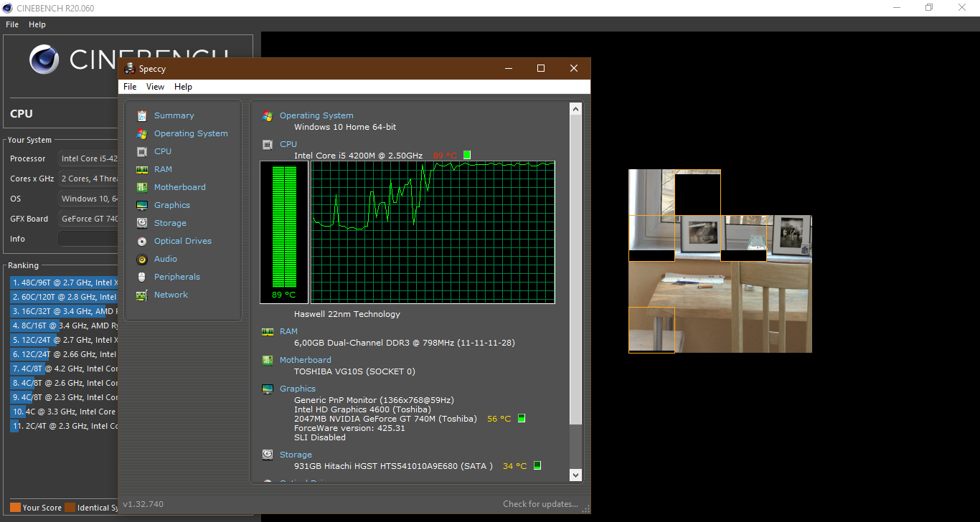The image size is (980, 522).
Task: Click the Cinebench title bar app icon
Action: click(8, 8)
